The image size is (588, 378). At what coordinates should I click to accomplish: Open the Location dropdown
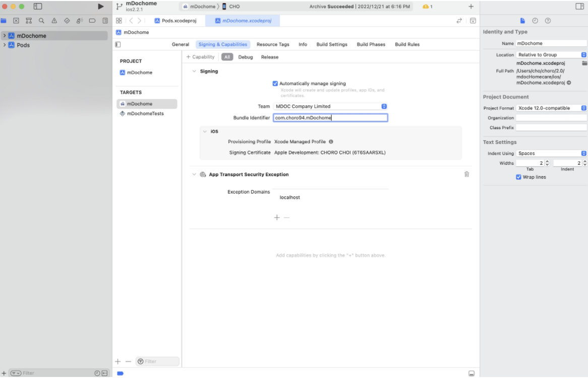pyautogui.click(x=551, y=55)
